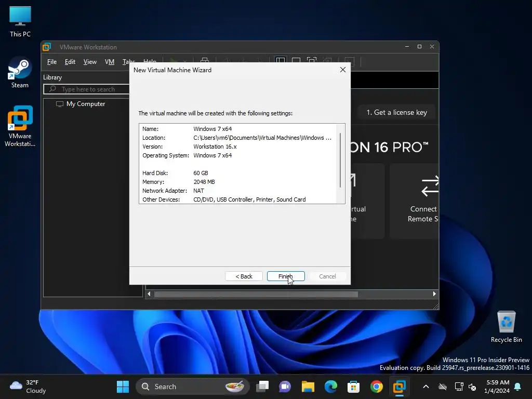
Task: Open the Edit menu in VMware Workstation
Action: tap(70, 62)
